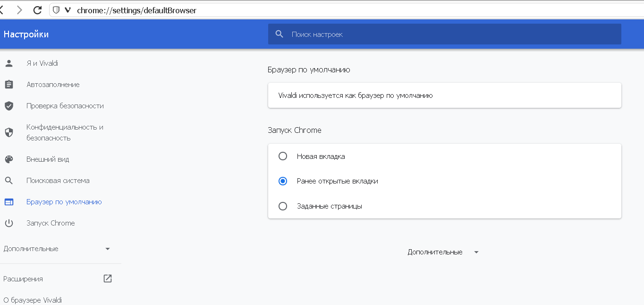644x305 pixels.
Task: Click the person icon for Я и Vivaldi
Action: (x=9, y=63)
